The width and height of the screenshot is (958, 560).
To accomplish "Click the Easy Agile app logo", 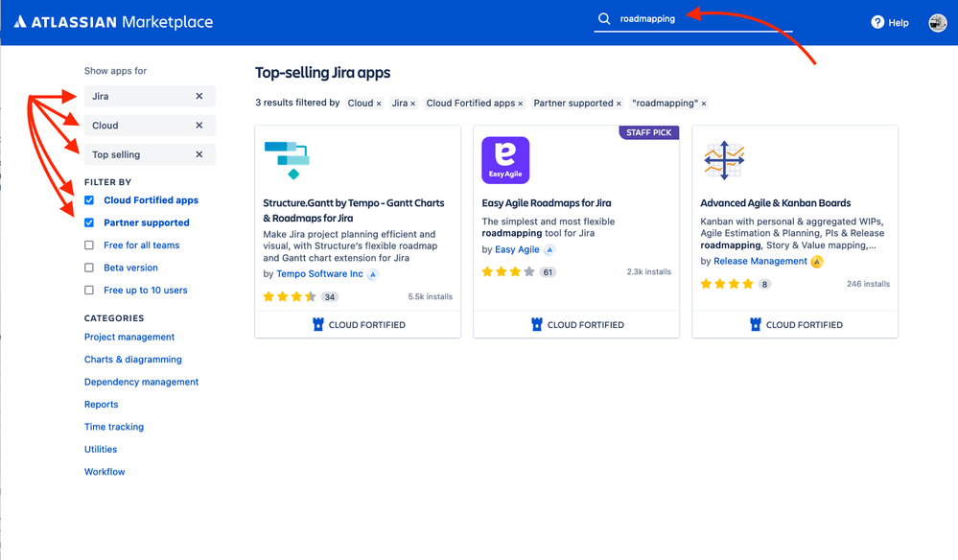I will pyautogui.click(x=505, y=160).
